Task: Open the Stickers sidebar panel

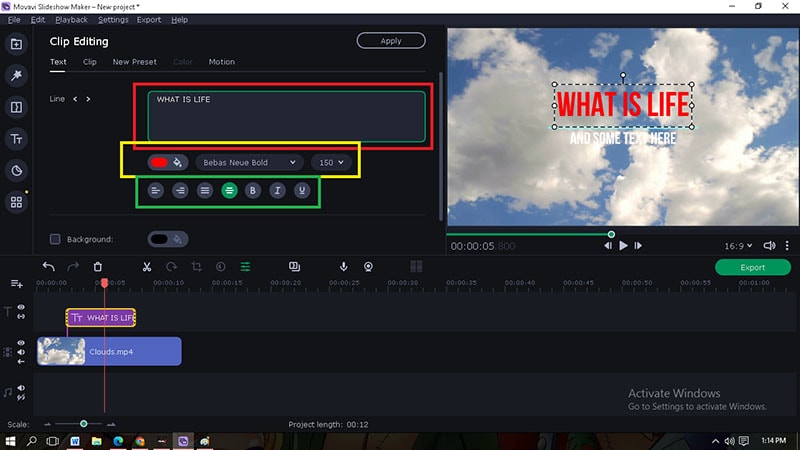Action: click(16, 170)
